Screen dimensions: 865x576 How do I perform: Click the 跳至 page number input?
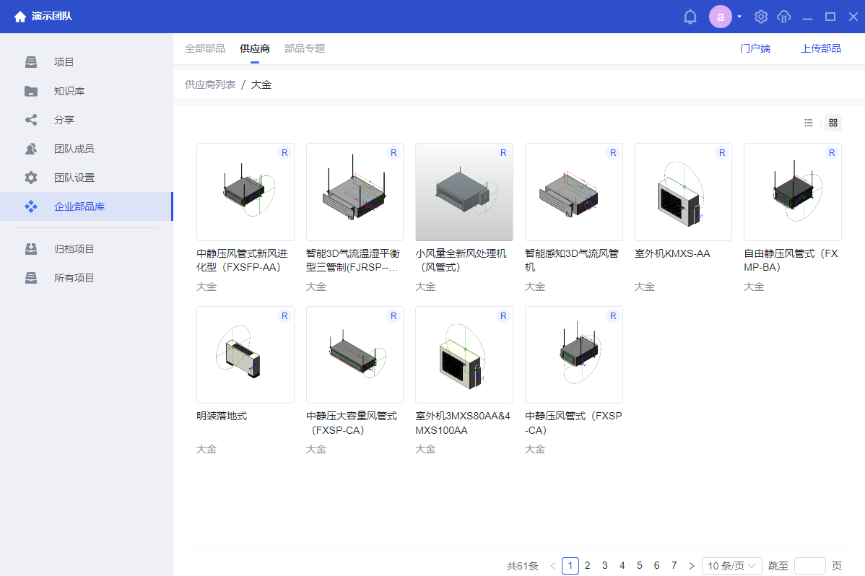[x=810, y=566]
